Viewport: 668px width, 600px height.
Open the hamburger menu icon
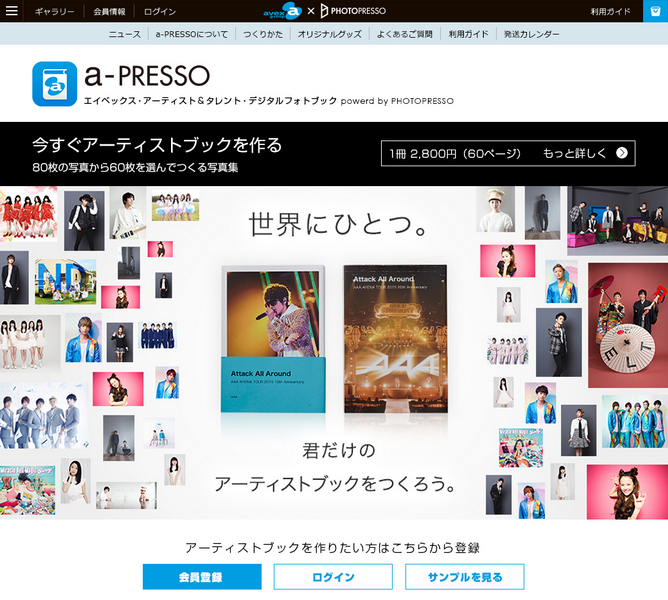12,11
